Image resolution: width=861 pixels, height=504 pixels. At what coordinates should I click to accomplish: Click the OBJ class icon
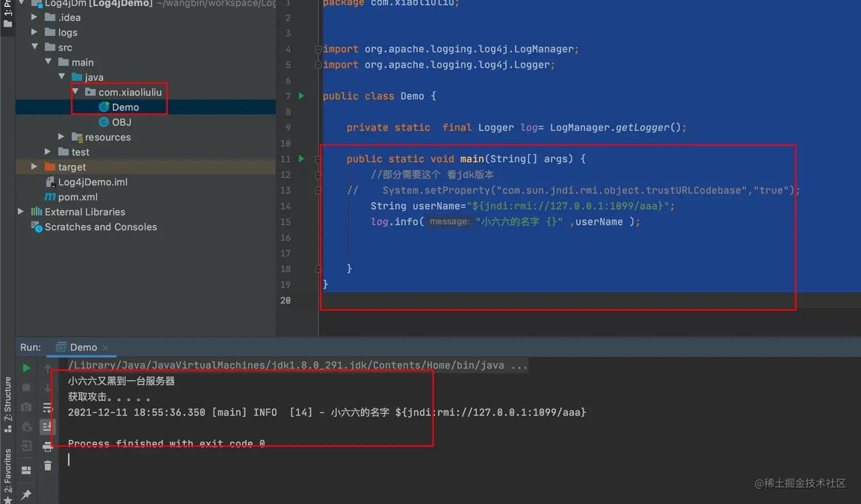(104, 122)
